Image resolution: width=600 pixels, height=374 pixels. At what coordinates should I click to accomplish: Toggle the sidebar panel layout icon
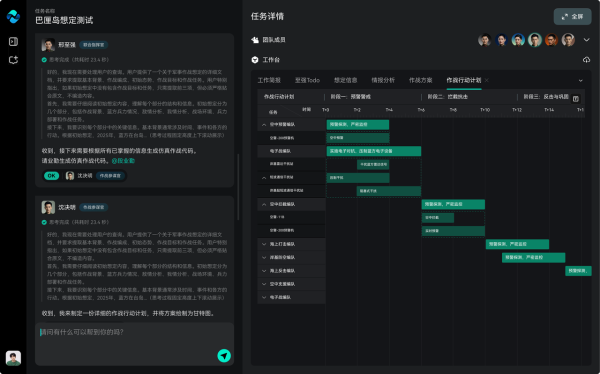coord(13,41)
